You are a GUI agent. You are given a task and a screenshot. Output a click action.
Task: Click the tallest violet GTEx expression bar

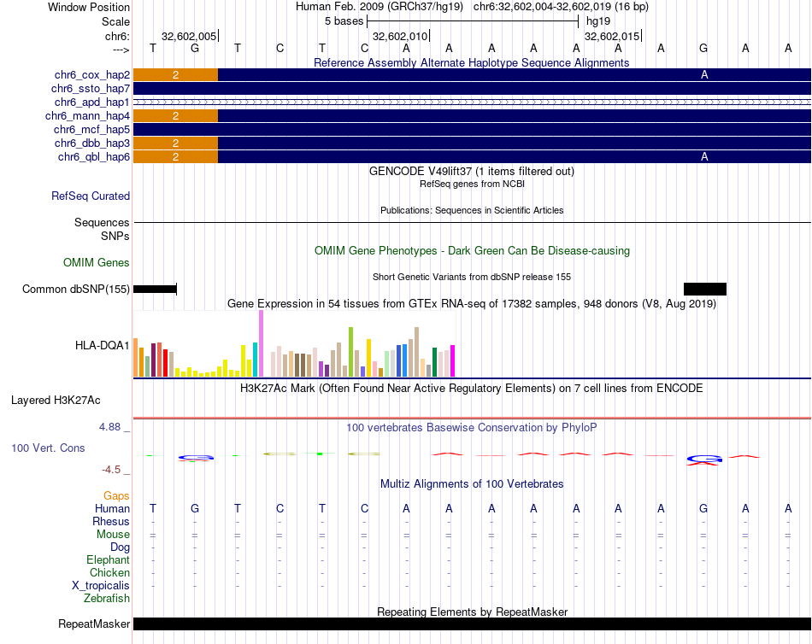pos(261,343)
